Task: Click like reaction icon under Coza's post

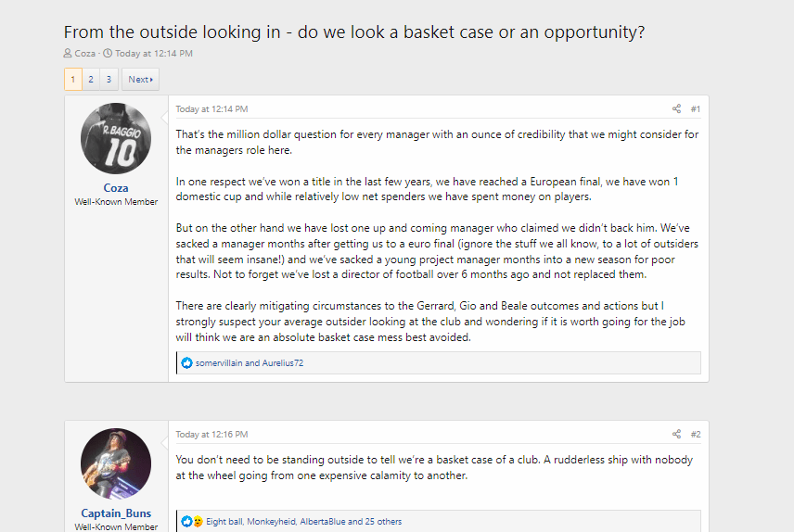Action: (186, 363)
